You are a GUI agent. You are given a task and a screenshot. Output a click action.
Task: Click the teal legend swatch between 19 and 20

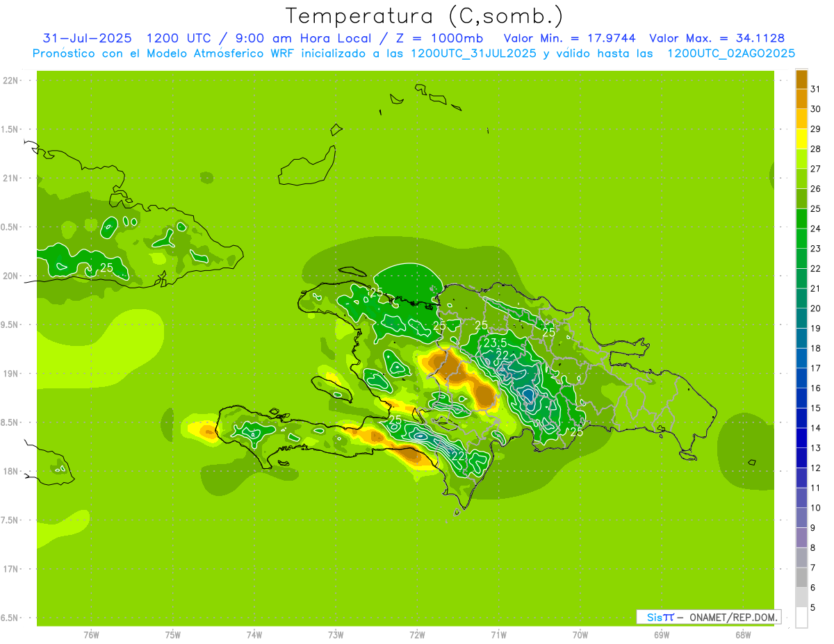click(x=801, y=318)
